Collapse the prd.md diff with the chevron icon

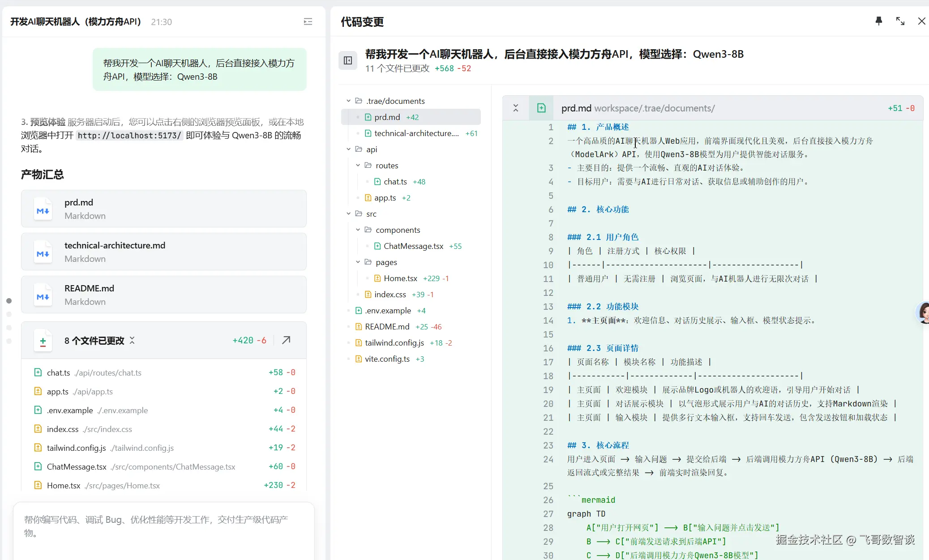point(516,108)
